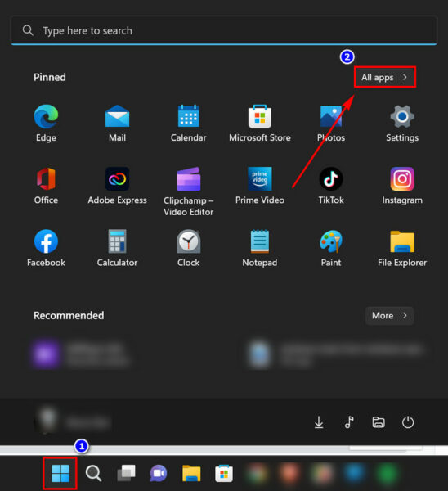Click the Type here to search box
Viewport: 448px width, 491px height.
point(224,31)
